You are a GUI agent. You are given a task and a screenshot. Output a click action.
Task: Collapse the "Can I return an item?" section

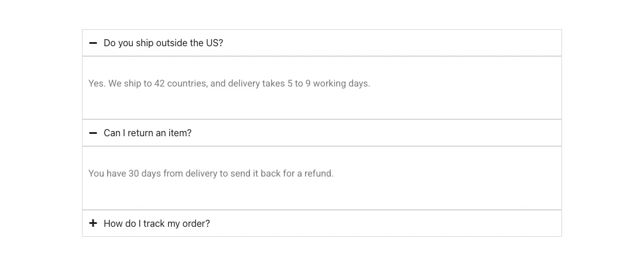point(322,133)
